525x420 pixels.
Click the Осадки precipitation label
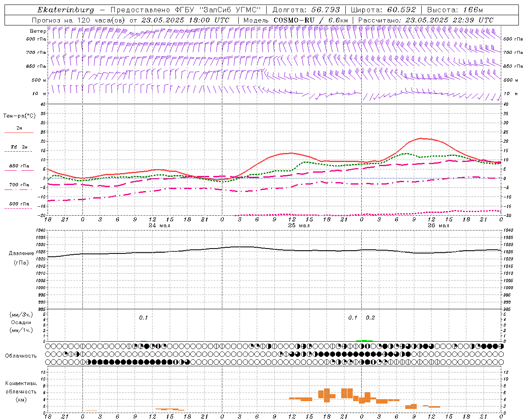pos(21,322)
